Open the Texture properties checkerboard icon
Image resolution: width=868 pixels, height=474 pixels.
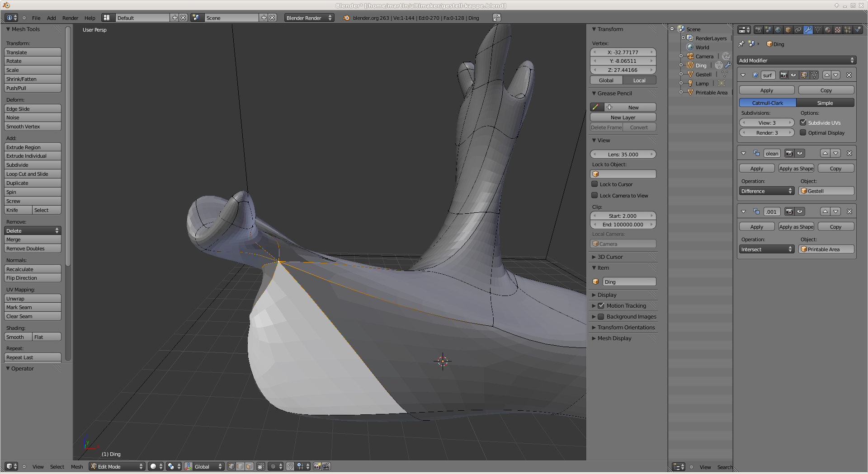pos(838,30)
